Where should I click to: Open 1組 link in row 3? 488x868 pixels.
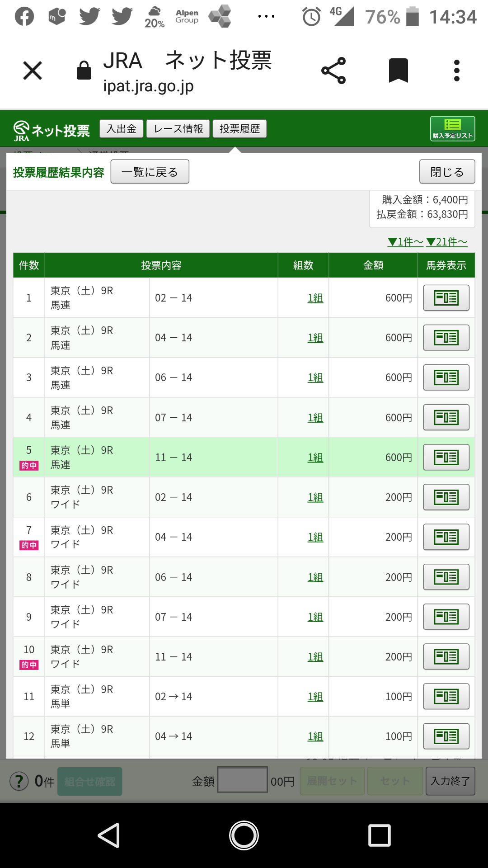[x=315, y=377]
